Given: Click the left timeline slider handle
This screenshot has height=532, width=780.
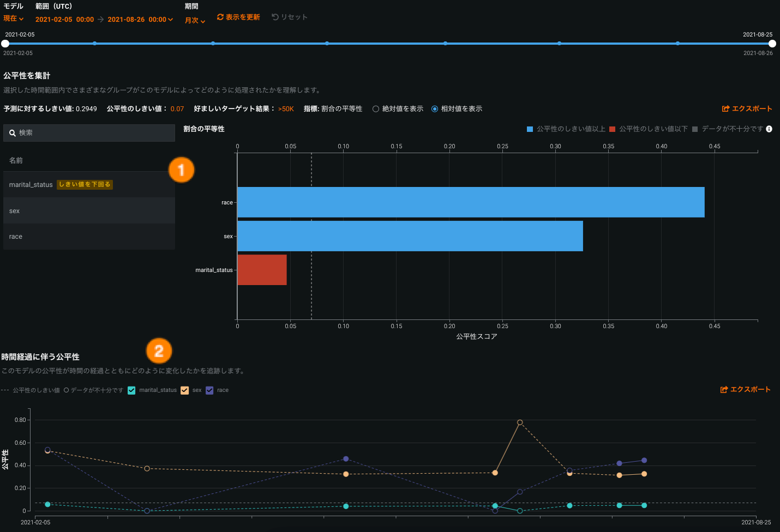Looking at the screenshot, I should [x=5, y=44].
